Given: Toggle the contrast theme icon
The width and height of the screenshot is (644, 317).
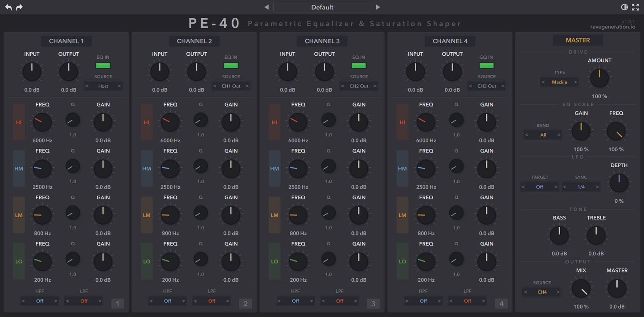Looking at the screenshot, I should (624, 7).
